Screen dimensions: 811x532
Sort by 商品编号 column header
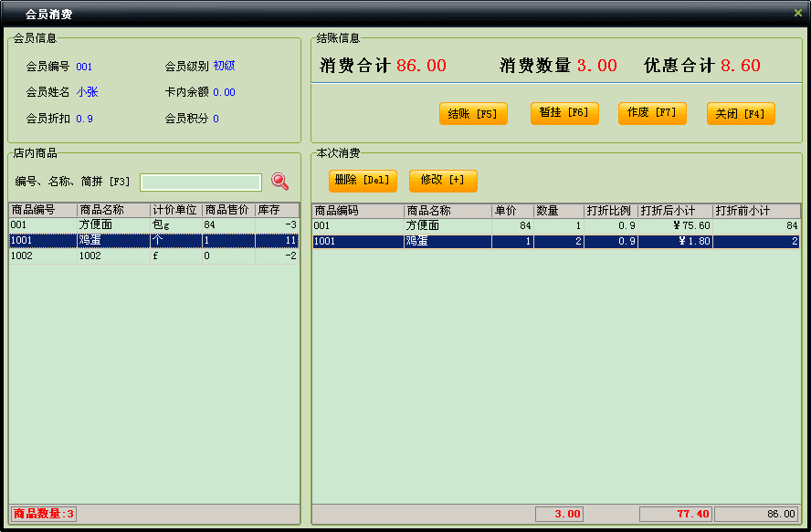tap(43, 210)
